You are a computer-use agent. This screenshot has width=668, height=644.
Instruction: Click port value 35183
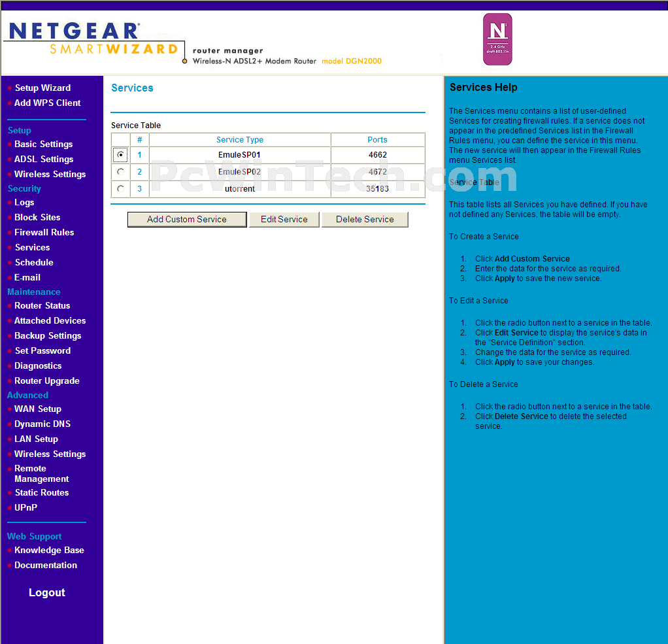pyautogui.click(x=377, y=189)
